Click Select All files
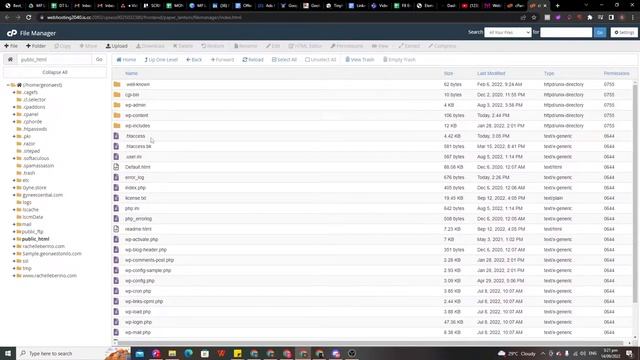This screenshot has width=640, height=360. click(x=284, y=60)
